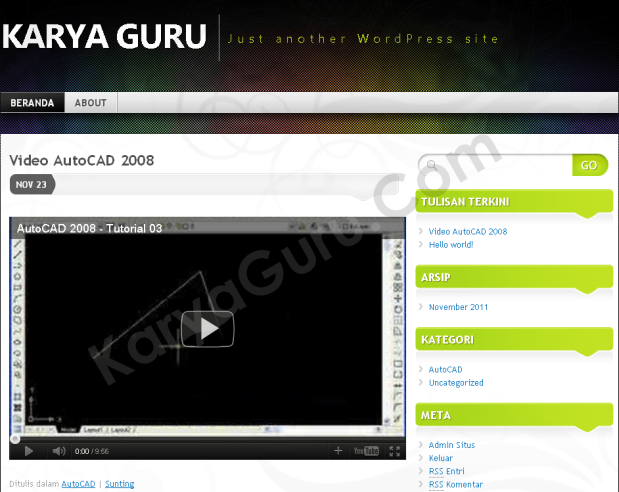The image size is (619, 492).
Task: Open the Hello world! recent post
Action: tap(451, 244)
